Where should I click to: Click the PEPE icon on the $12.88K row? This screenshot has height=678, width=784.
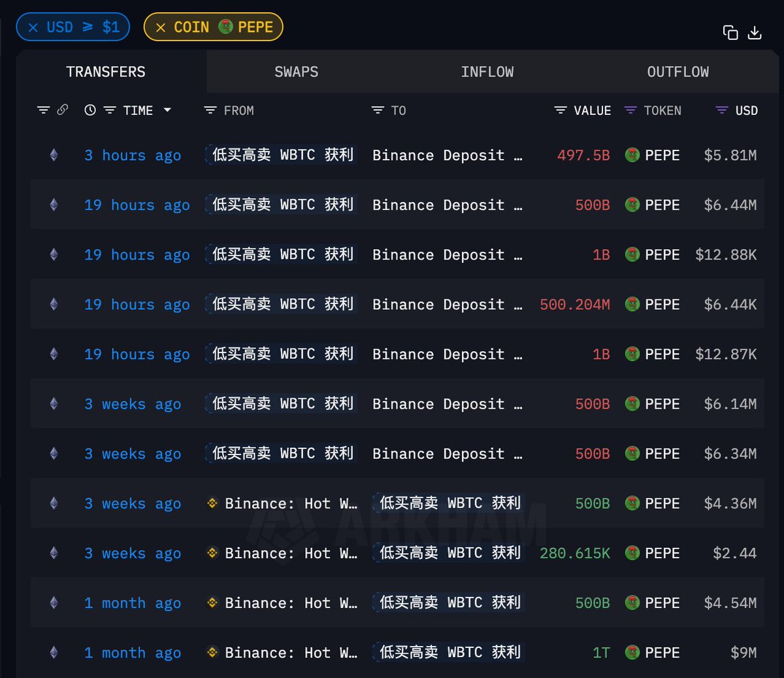pyautogui.click(x=632, y=254)
